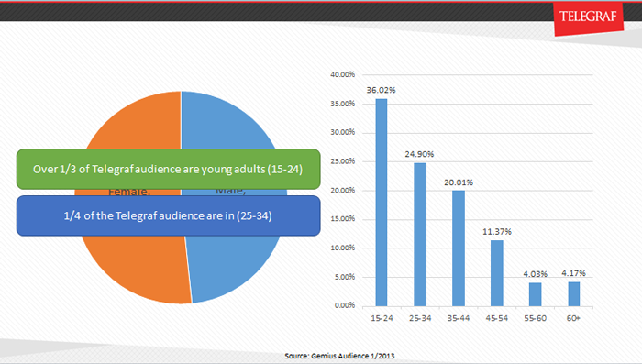Click the 25.00% y-axis label

pos(343,161)
